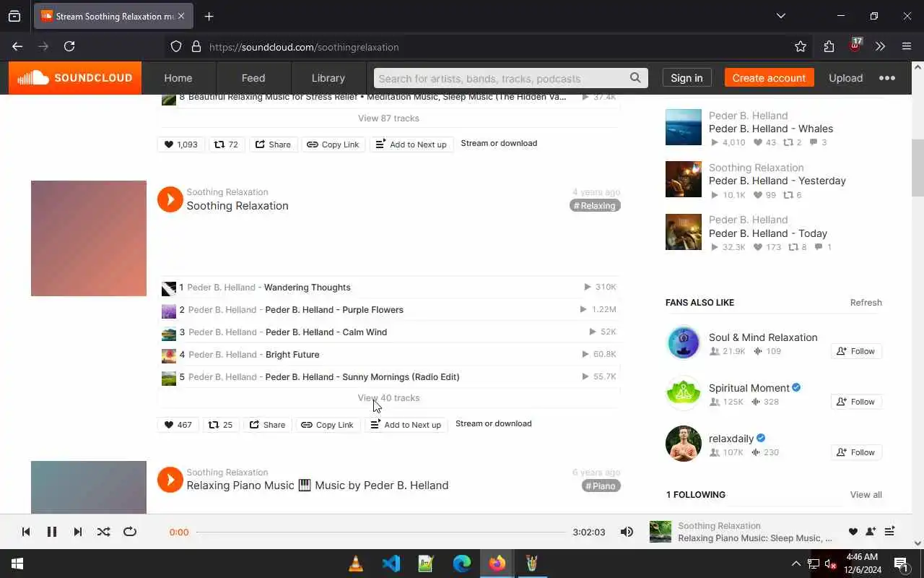Open the Windows Start menu
The width and height of the screenshot is (924, 578).
tap(17, 564)
